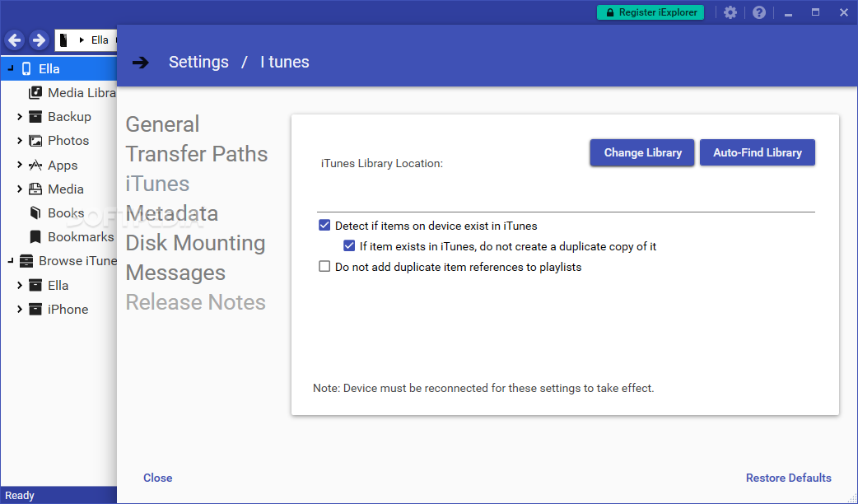Screen dimensions: 858x504
Task: Click the iTunes Library Location label
Action: pyautogui.click(x=382, y=163)
